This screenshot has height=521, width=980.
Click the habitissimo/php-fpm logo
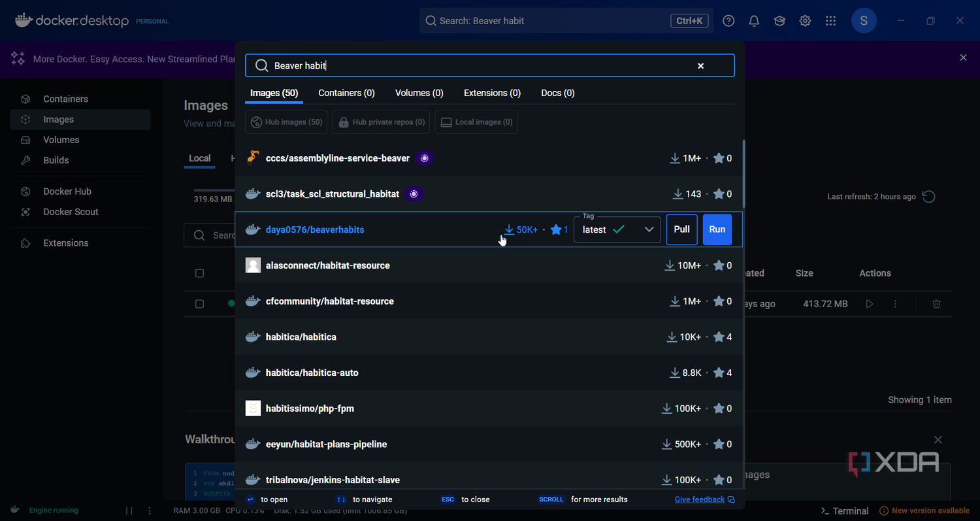coord(253,408)
